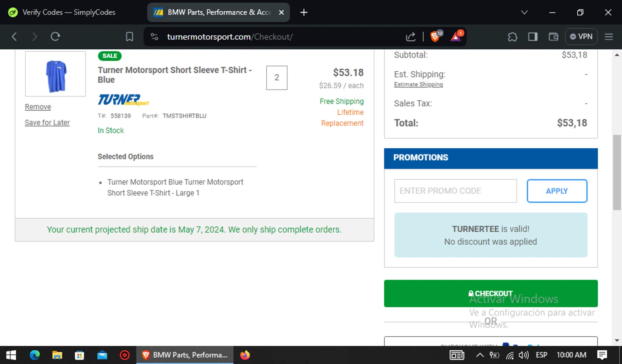Open the Estimate Shipping link
The width and height of the screenshot is (622, 364).
click(418, 84)
